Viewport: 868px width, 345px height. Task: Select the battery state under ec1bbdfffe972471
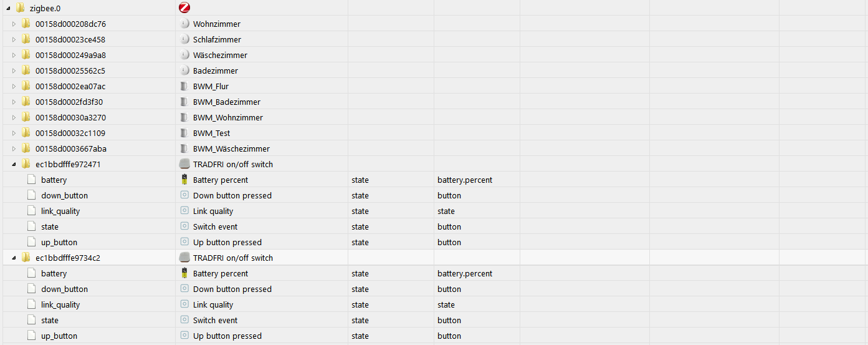54,180
